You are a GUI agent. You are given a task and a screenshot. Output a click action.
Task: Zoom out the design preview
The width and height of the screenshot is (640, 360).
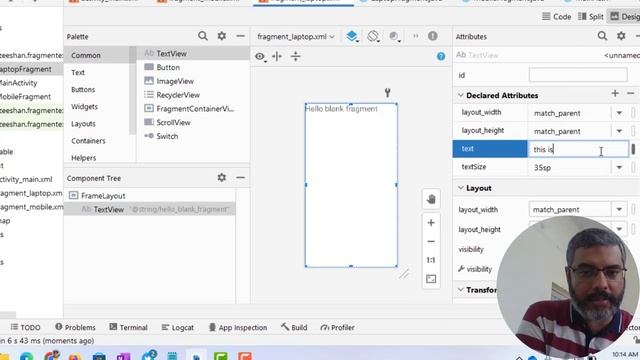[431, 242]
